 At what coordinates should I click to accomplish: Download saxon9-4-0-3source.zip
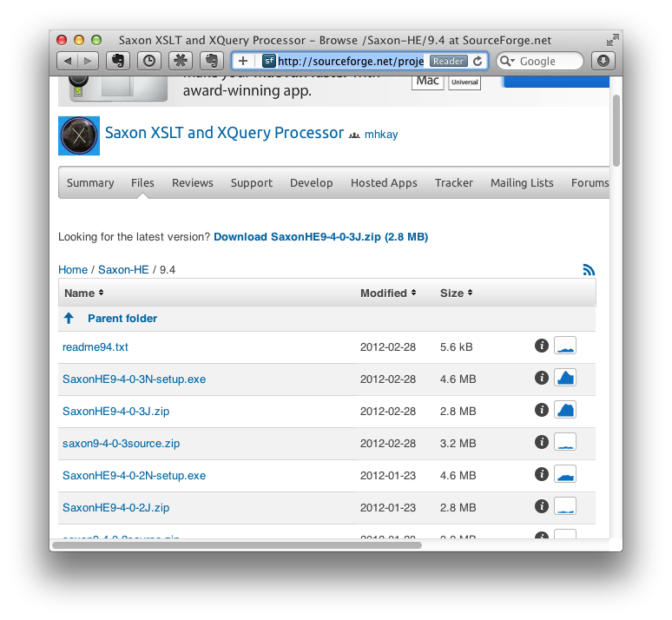coord(122,444)
